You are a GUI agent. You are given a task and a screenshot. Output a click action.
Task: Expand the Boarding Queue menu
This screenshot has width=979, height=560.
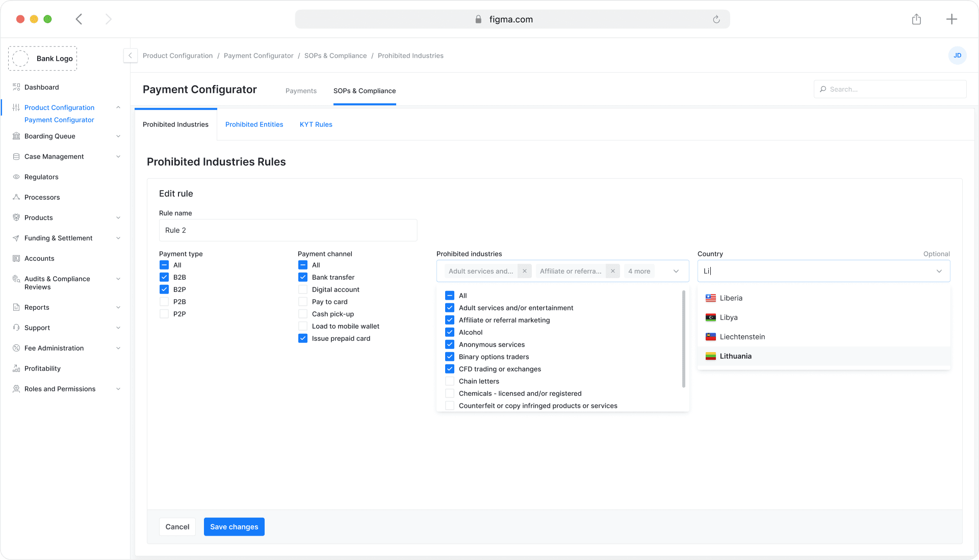[x=118, y=136]
